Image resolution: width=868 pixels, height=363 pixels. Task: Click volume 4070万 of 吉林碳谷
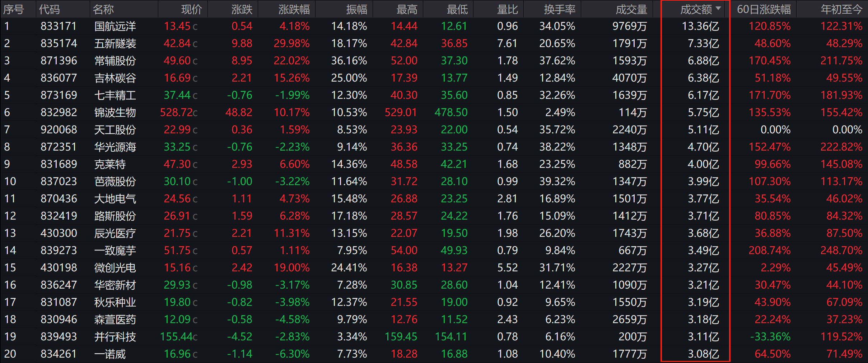tap(630, 78)
